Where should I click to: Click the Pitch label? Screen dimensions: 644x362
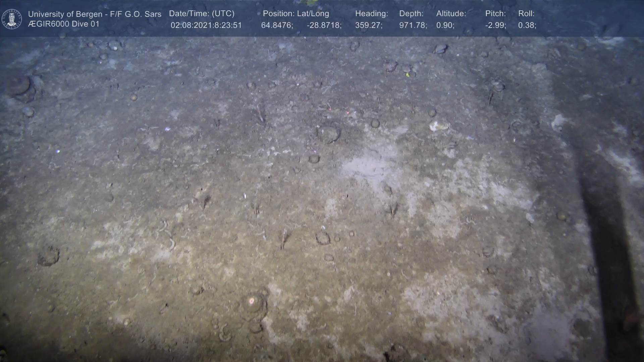pos(495,14)
